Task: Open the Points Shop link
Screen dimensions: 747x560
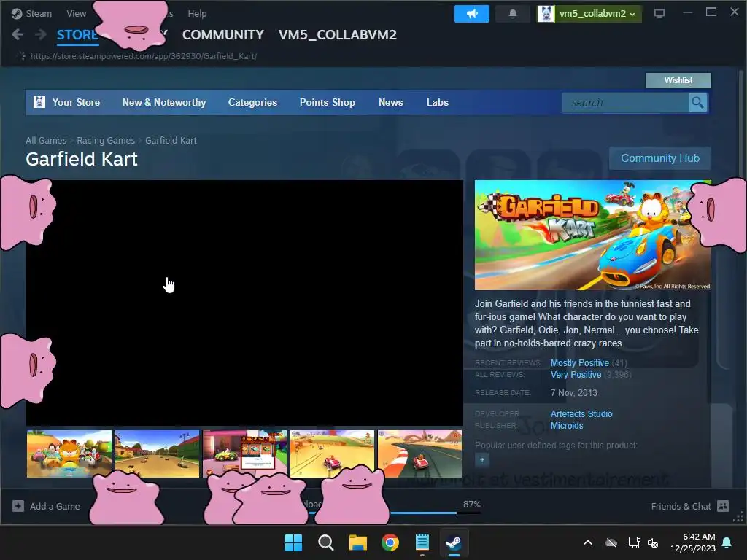Action: (328, 102)
